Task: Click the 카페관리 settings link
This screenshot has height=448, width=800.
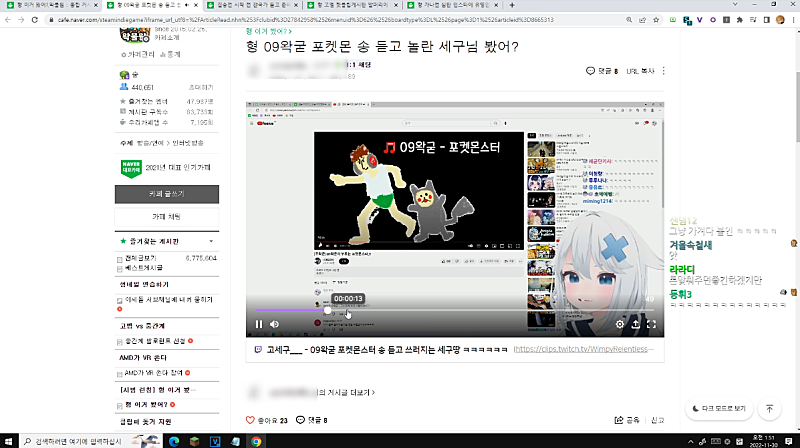Action: (x=138, y=54)
